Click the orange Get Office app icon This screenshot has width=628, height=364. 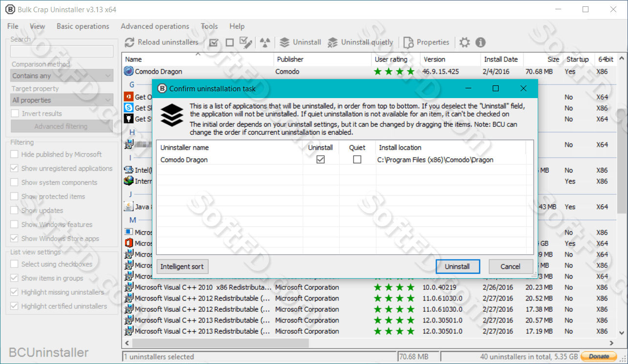click(x=128, y=97)
